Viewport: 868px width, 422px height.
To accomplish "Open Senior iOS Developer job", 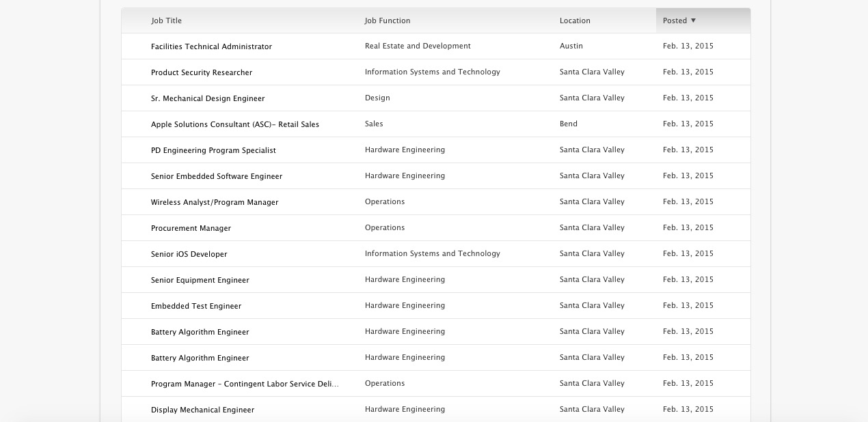I will click(x=189, y=254).
